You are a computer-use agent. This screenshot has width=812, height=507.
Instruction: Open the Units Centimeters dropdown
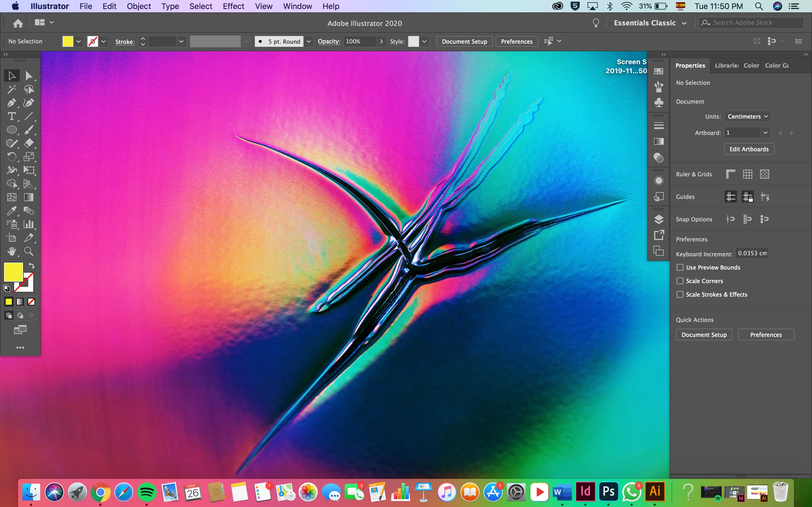747,116
